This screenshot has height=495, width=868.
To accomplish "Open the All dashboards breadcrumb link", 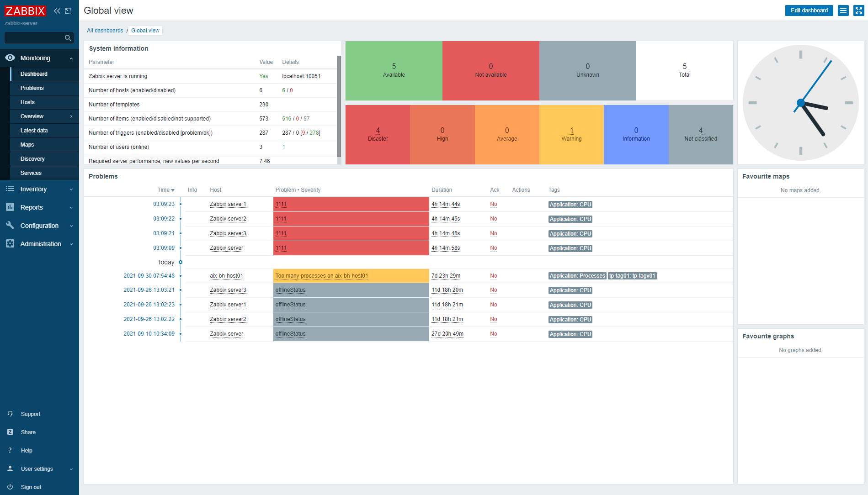I will [x=105, y=31].
